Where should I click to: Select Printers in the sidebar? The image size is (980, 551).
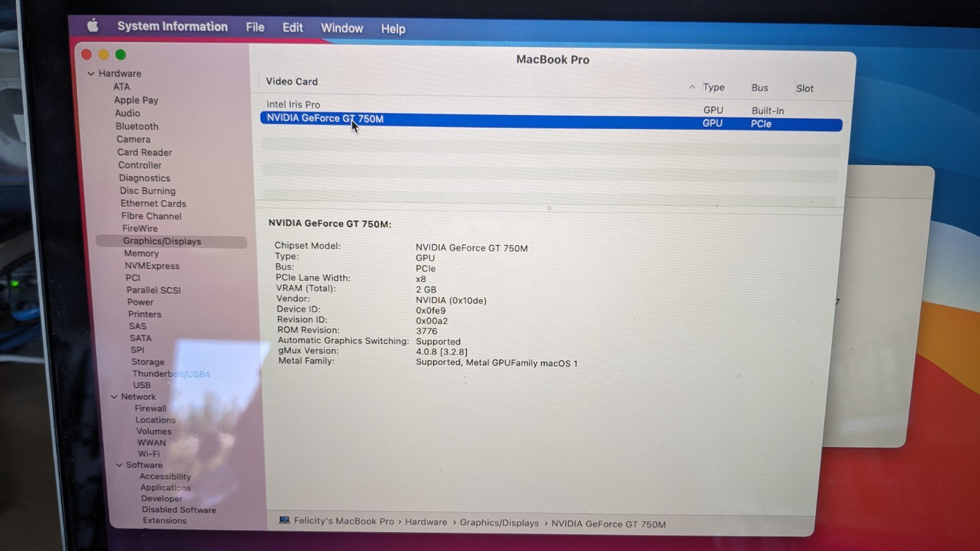click(145, 314)
